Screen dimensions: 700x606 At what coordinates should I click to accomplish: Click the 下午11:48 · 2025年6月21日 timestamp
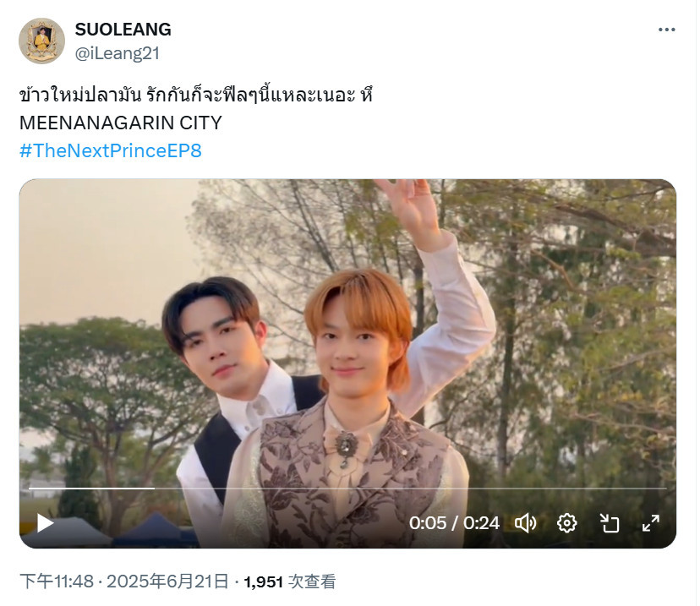coord(124,581)
